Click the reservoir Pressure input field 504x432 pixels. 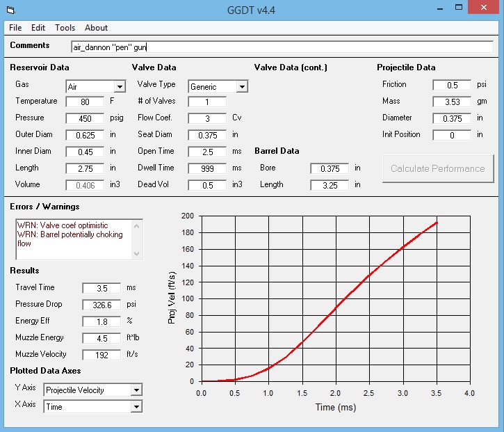(x=85, y=118)
